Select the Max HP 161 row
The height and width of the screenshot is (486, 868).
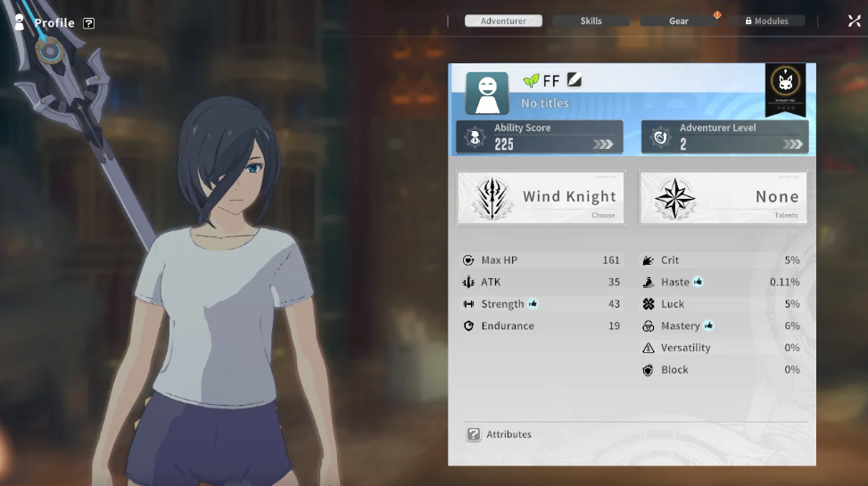(x=541, y=260)
